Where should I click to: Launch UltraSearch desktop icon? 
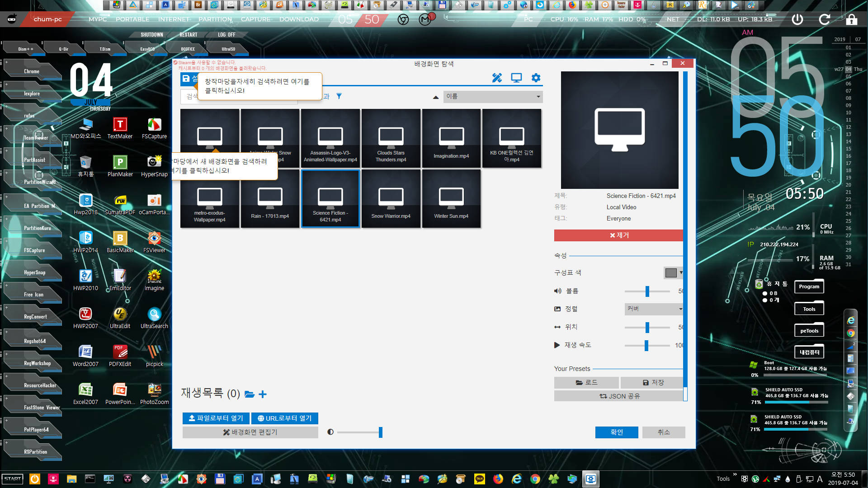[x=154, y=318]
